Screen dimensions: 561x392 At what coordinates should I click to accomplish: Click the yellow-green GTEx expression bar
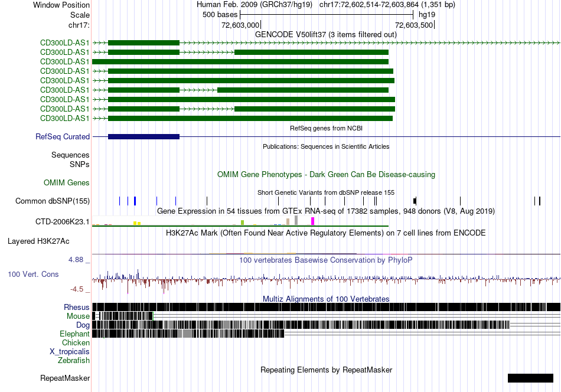[243, 223]
